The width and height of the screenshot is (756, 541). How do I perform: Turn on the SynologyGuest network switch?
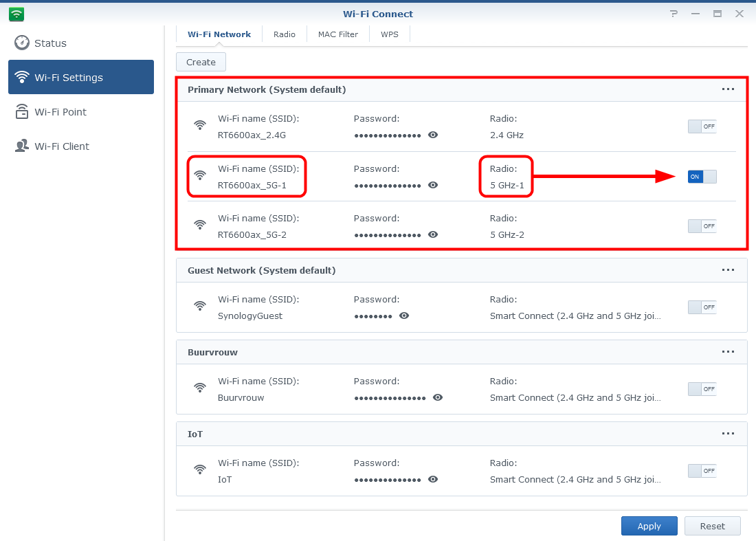coord(702,307)
